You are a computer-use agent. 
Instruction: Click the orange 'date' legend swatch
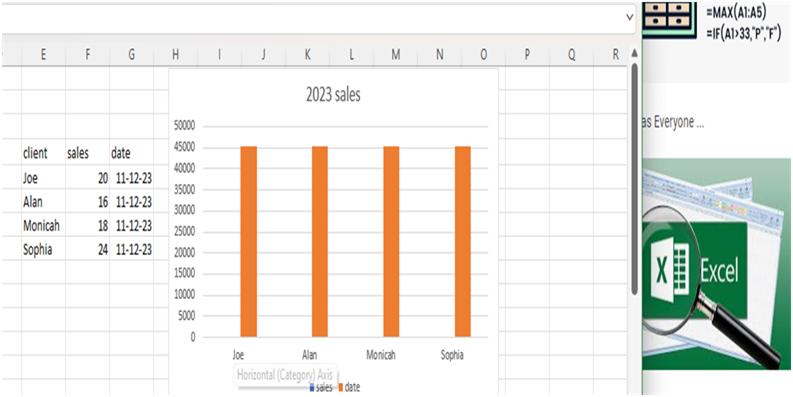coord(340,387)
